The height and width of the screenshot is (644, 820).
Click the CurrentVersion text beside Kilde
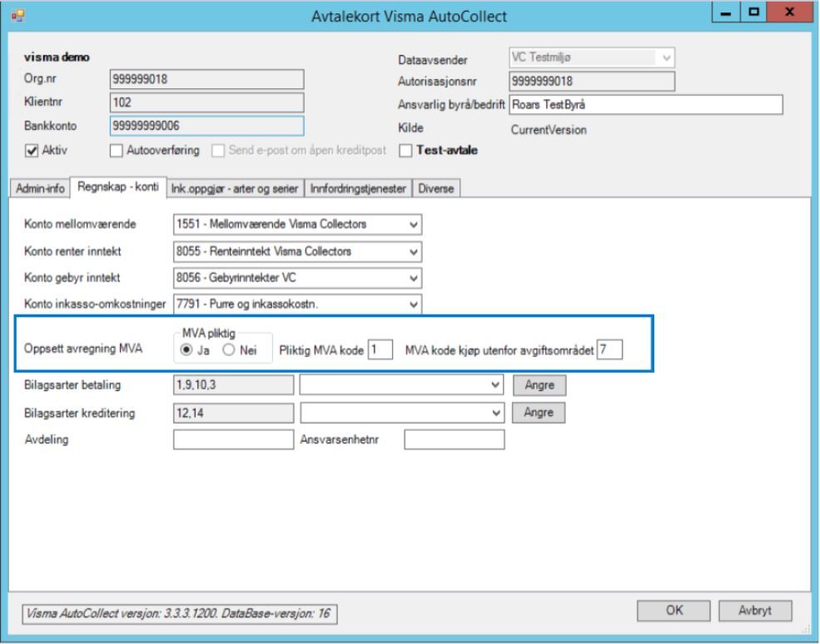[549, 130]
